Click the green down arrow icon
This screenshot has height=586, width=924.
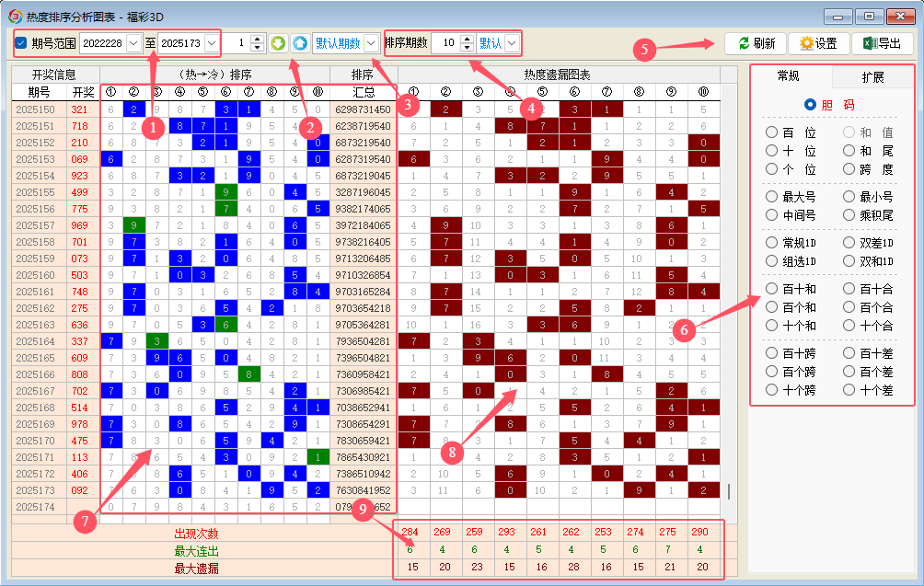(279, 43)
